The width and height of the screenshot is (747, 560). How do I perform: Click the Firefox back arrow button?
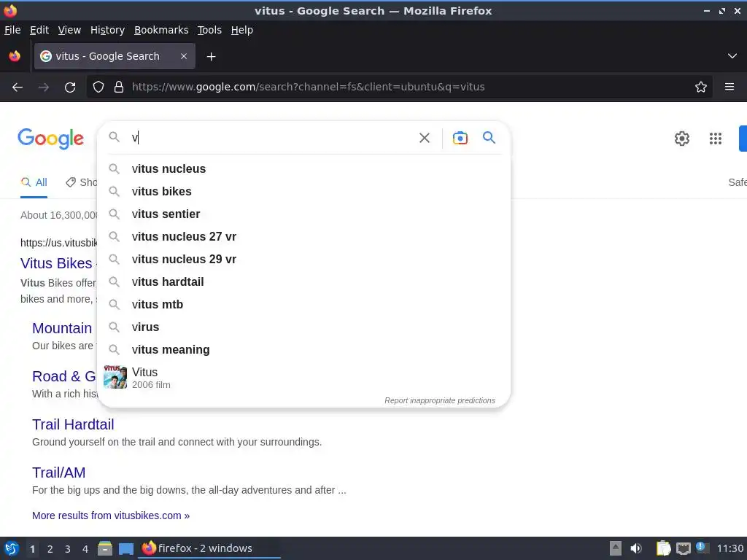[x=18, y=87]
